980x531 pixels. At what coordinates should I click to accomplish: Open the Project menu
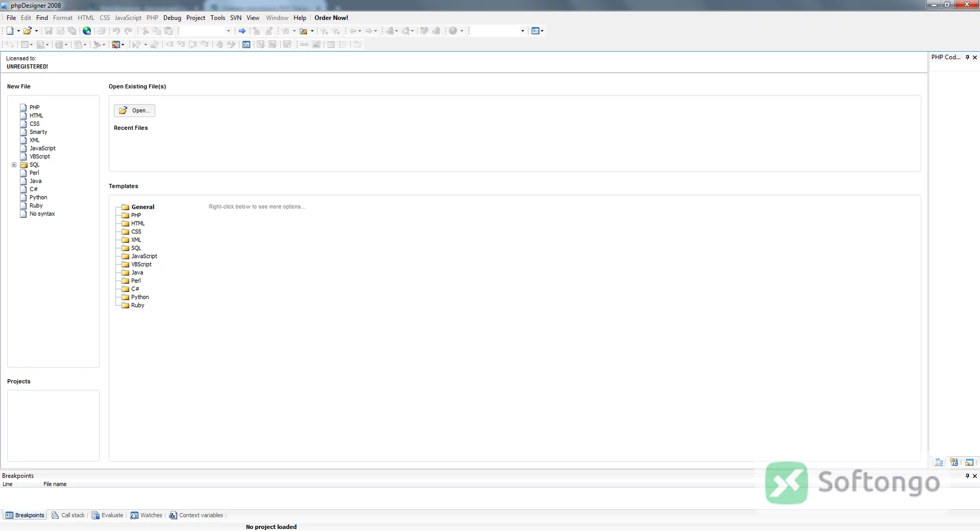pos(195,18)
